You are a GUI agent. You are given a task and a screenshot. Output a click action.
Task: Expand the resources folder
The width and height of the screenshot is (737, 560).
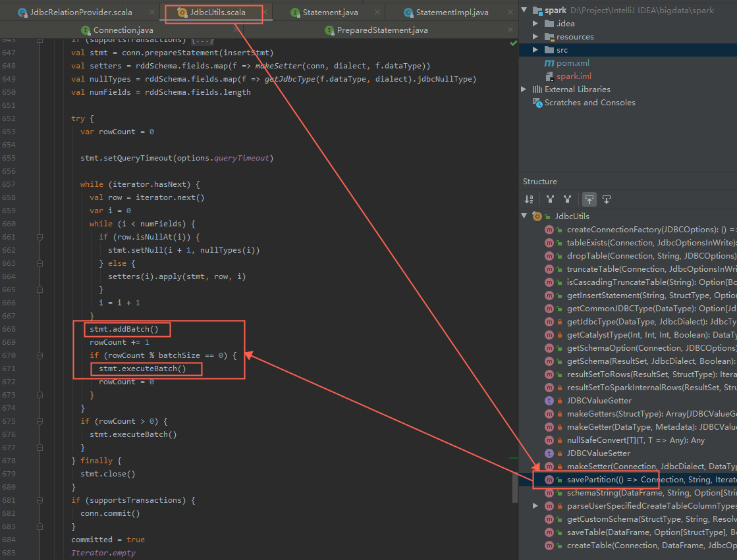pos(535,36)
